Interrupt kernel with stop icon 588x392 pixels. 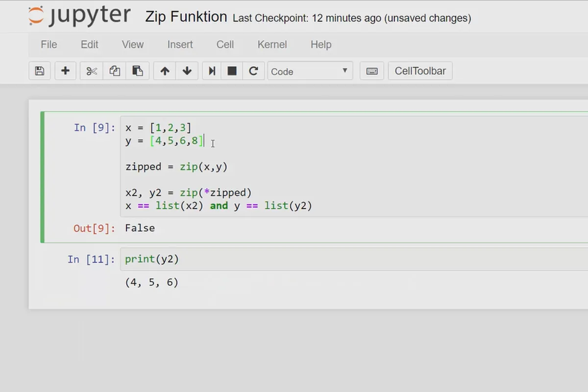coord(232,71)
